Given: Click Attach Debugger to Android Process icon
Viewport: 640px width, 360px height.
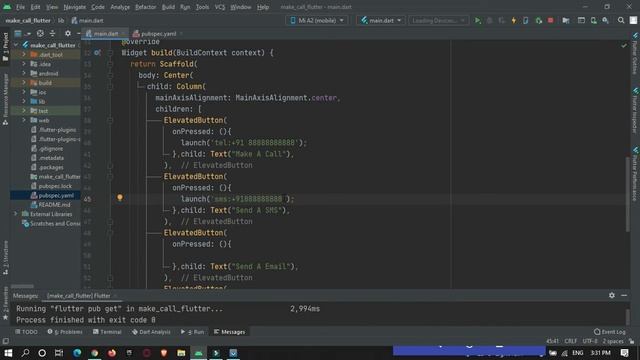Looking at the screenshot, I should coord(538,20).
